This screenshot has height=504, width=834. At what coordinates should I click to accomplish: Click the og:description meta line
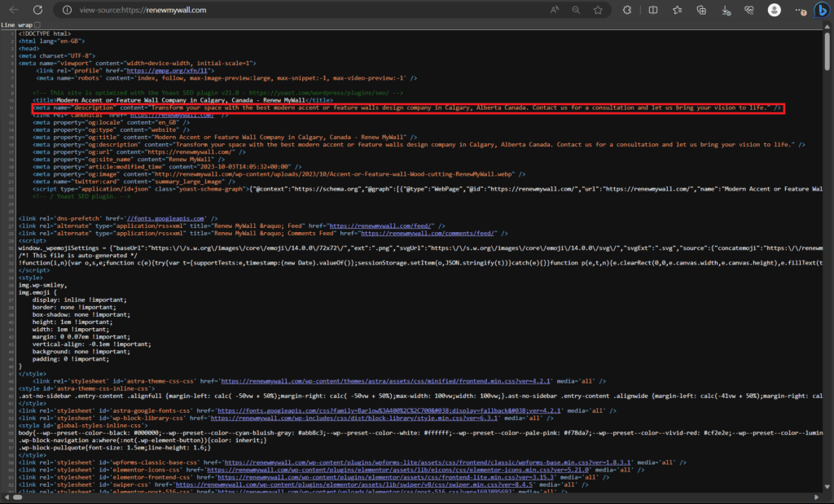[419, 145]
